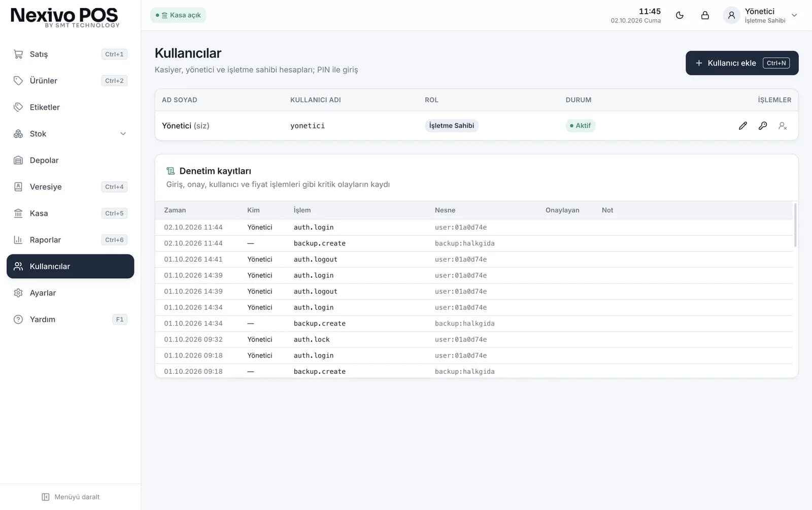This screenshot has height=510, width=812.
Task: Click the Zaman column header
Action: click(175, 210)
